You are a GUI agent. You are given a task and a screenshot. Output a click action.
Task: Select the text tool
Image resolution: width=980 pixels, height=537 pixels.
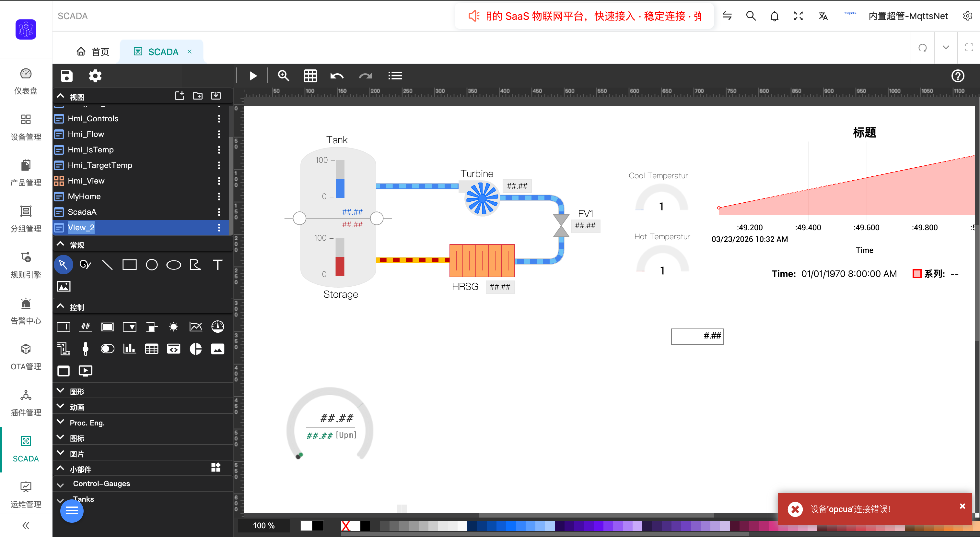pyautogui.click(x=217, y=265)
